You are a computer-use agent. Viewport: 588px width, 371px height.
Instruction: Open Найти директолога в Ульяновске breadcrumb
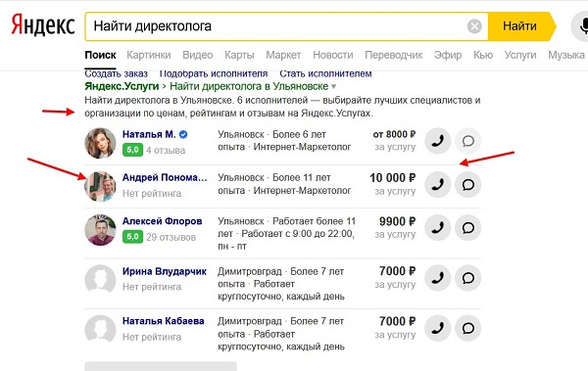[x=249, y=86]
